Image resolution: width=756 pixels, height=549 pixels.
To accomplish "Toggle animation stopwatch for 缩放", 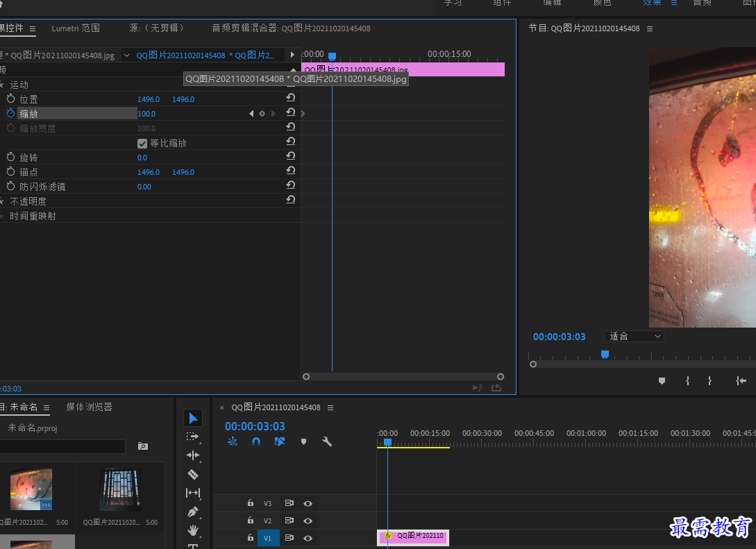I will (x=10, y=113).
